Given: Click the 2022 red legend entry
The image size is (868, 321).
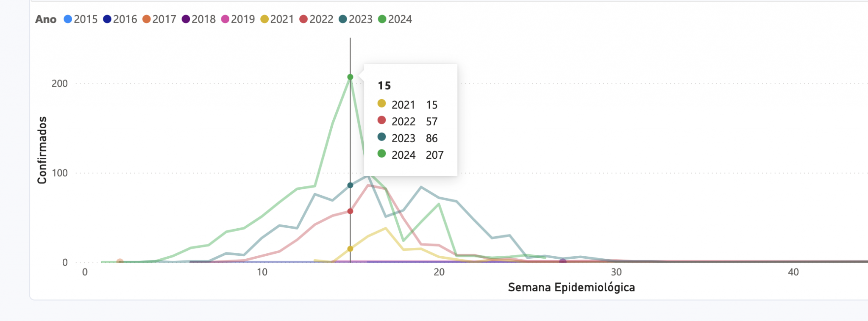Looking at the screenshot, I should (316, 19).
